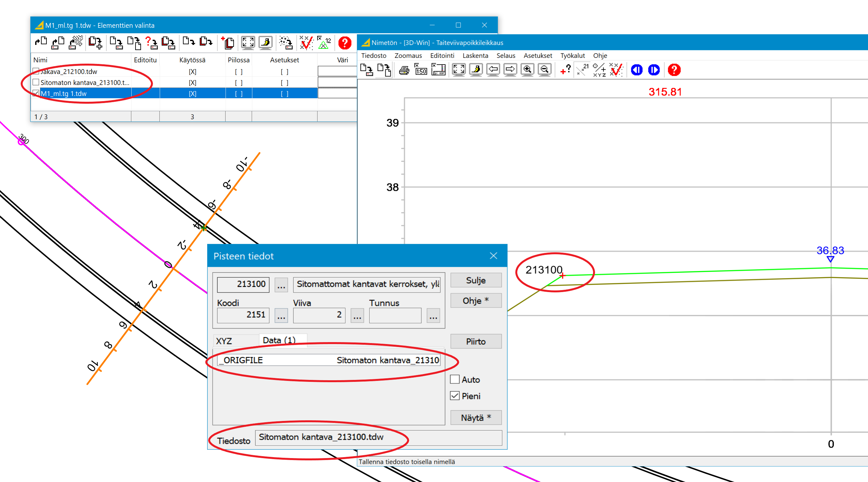This screenshot has height=482, width=868.
Task: Go to the next cross-section with blue arrow
Action: [654, 70]
